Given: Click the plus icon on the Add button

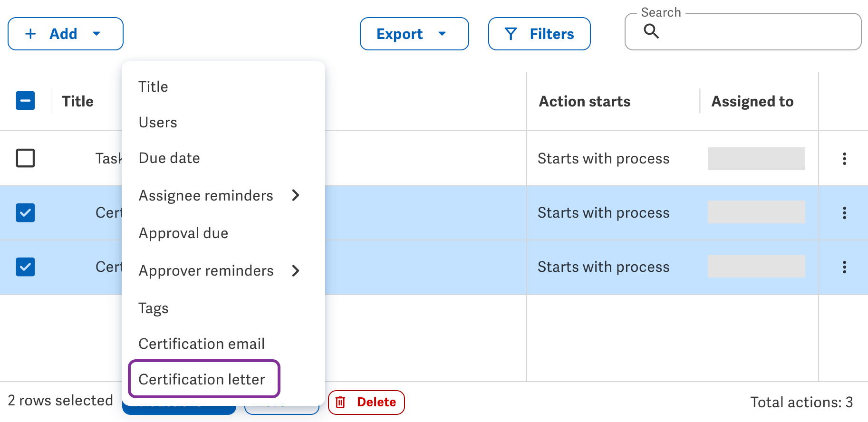Looking at the screenshot, I should 30,34.
